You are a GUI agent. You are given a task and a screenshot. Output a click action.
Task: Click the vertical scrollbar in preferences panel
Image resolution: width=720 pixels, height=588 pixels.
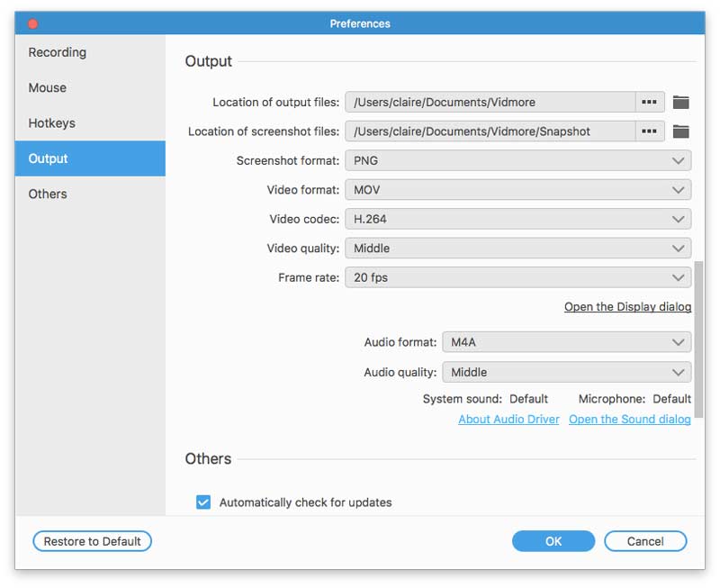point(699,342)
